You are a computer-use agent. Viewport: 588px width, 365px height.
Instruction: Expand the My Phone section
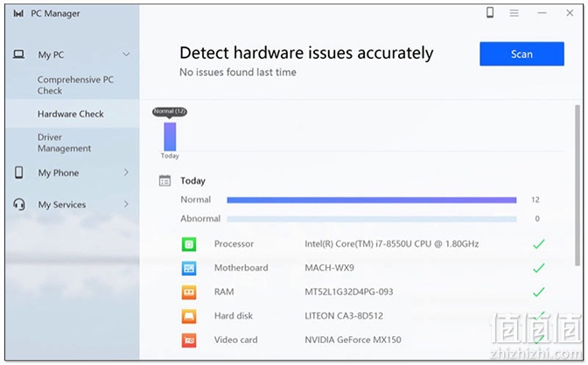[x=126, y=172]
